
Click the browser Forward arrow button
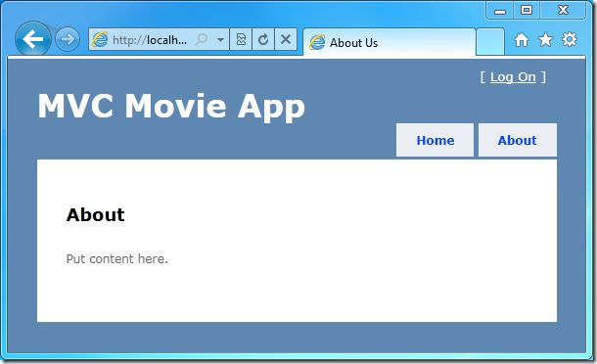point(68,39)
